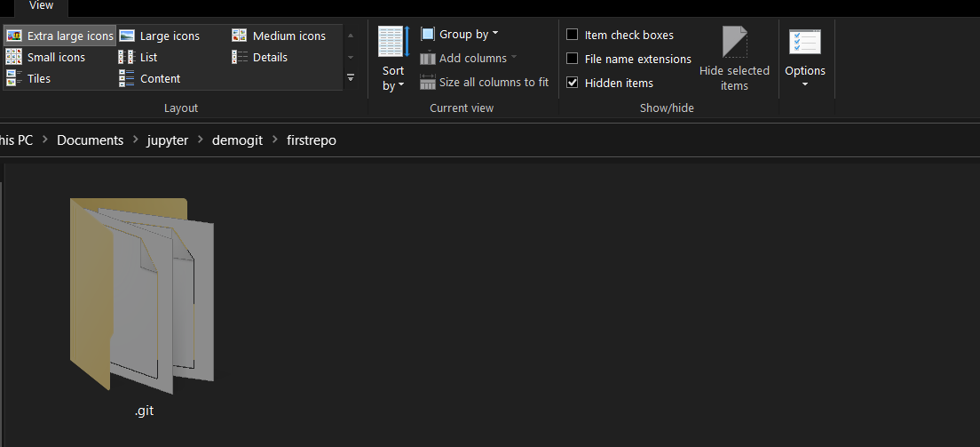Expand the Group by menu
Viewport: 980px width, 447px height.
460,34
